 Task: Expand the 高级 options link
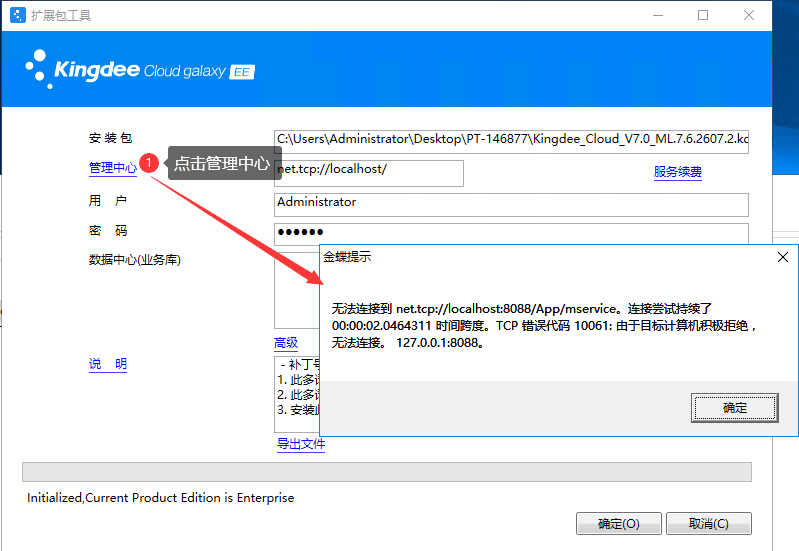pos(286,343)
